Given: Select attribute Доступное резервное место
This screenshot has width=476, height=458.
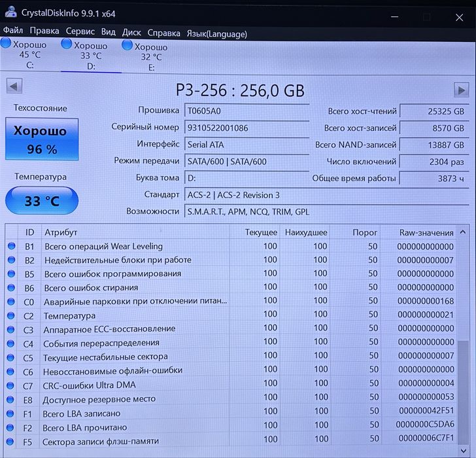Looking at the screenshot, I should click(x=99, y=399).
